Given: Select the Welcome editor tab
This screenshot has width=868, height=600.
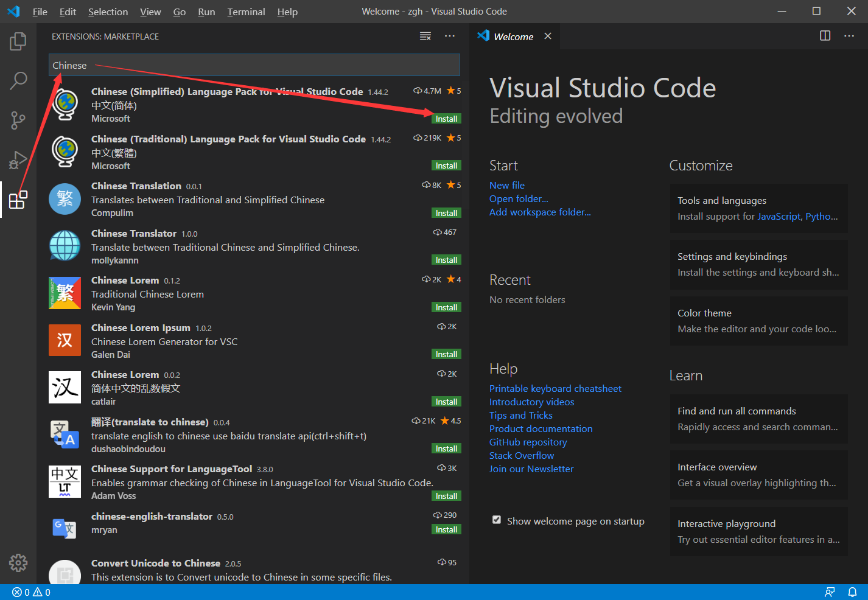Looking at the screenshot, I should [514, 37].
